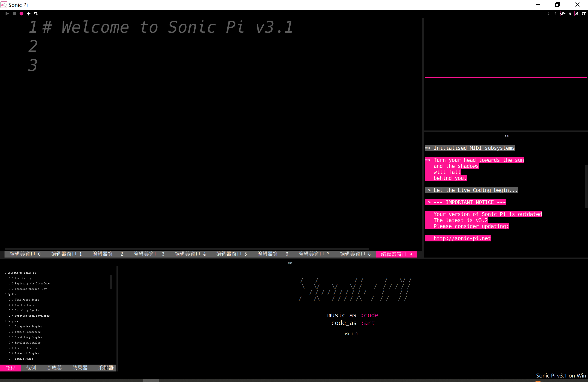Stop all running jobs
The width and height of the screenshot is (588, 382).
[x=14, y=14]
